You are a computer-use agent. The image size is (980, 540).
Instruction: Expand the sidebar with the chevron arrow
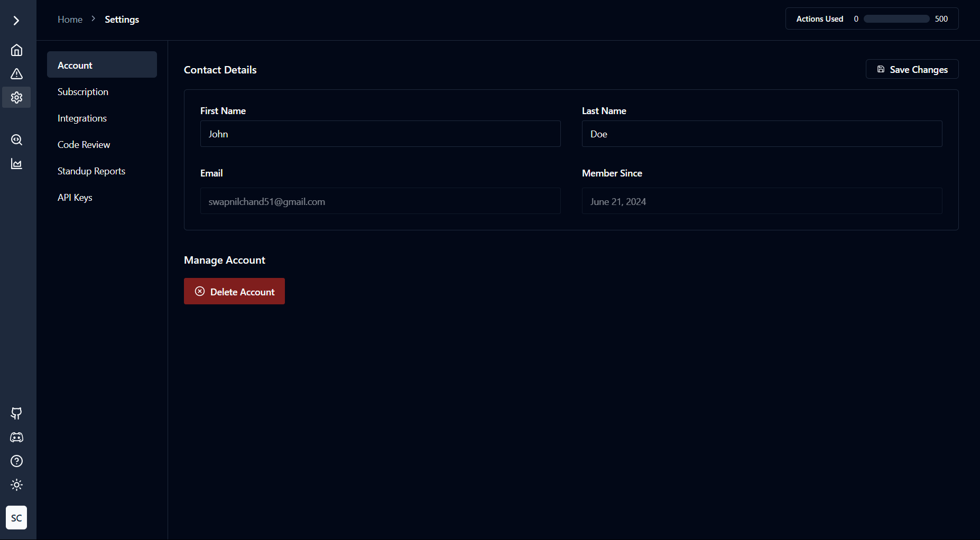[16, 21]
